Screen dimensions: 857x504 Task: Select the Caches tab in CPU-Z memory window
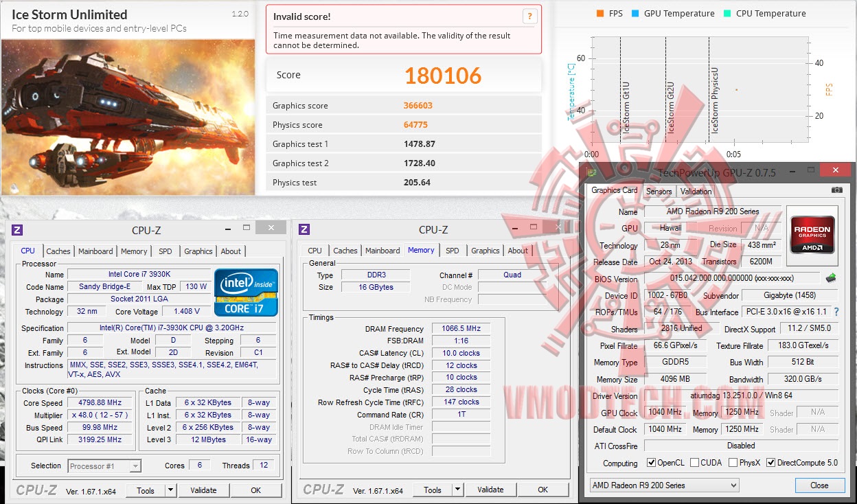pos(345,251)
